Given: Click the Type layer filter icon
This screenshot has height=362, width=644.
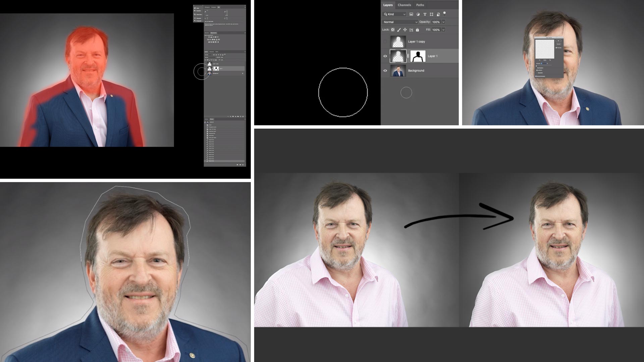Looking at the screenshot, I should (x=425, y=14).
